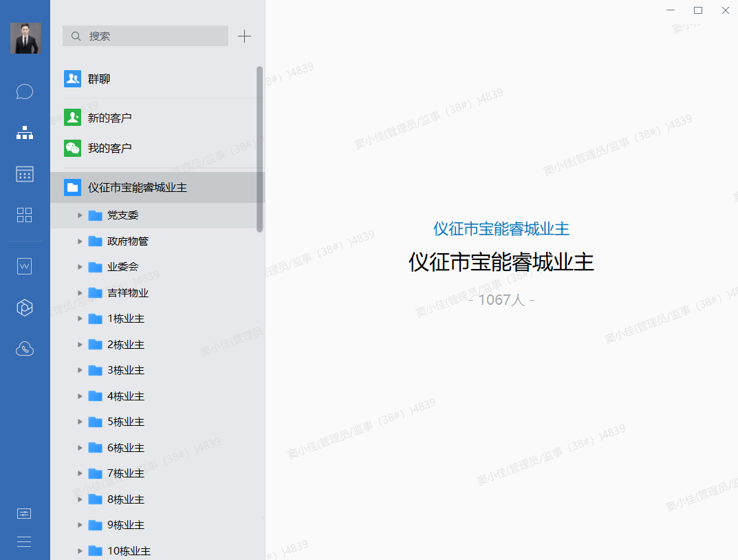This screenshot has height=560, width=738.
Task: Select the 业委会 department text
Action: (x=123, y=267)
